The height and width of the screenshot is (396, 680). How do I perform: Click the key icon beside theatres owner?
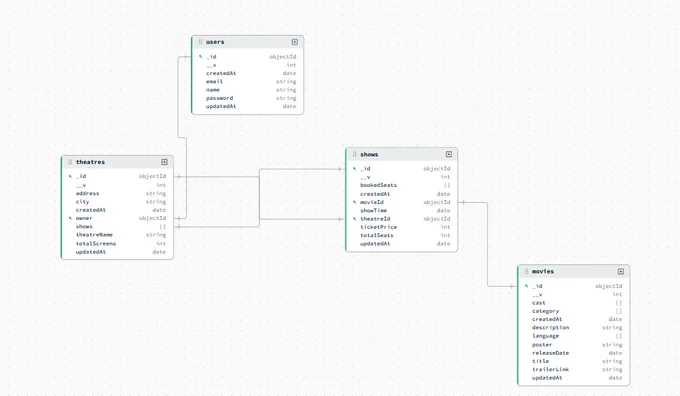pos(70,218)
